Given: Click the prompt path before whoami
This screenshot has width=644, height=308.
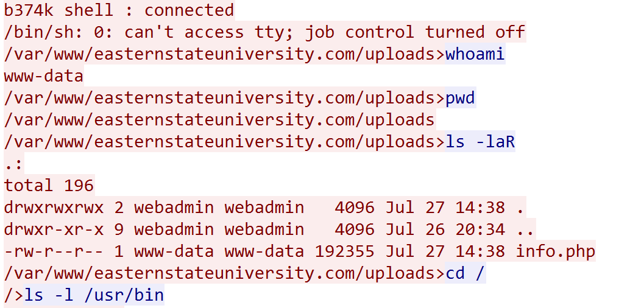Looking at the screenshot, I should tap(224, 54).
